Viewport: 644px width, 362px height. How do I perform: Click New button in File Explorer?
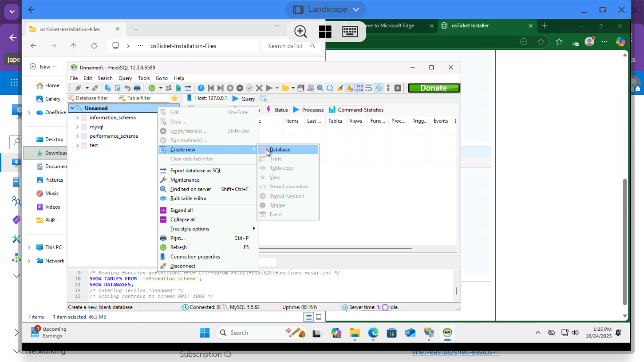click(x=43, y=67)
